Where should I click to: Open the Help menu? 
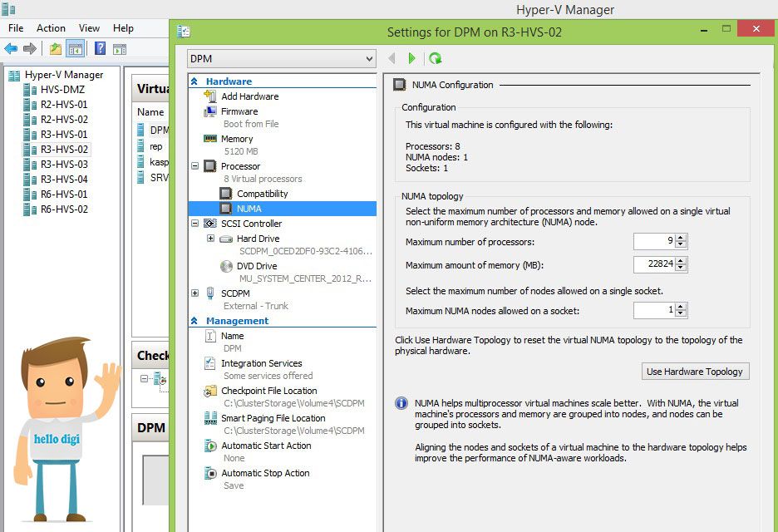point(123,28)
